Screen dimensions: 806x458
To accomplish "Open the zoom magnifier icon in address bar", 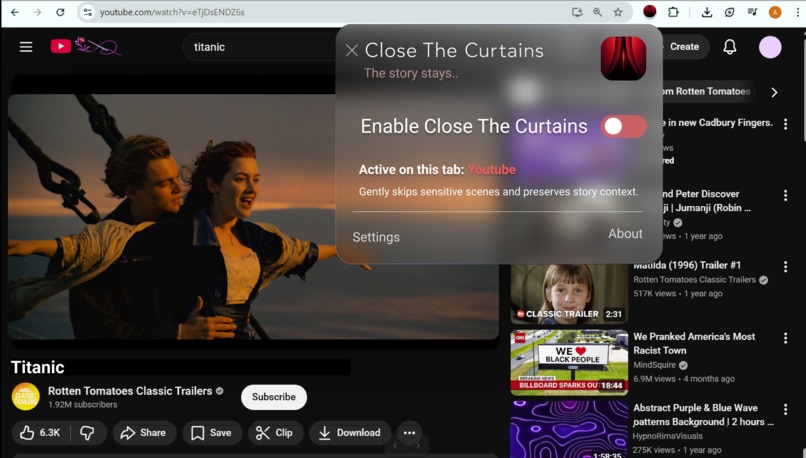I will (x=597, y=12).
